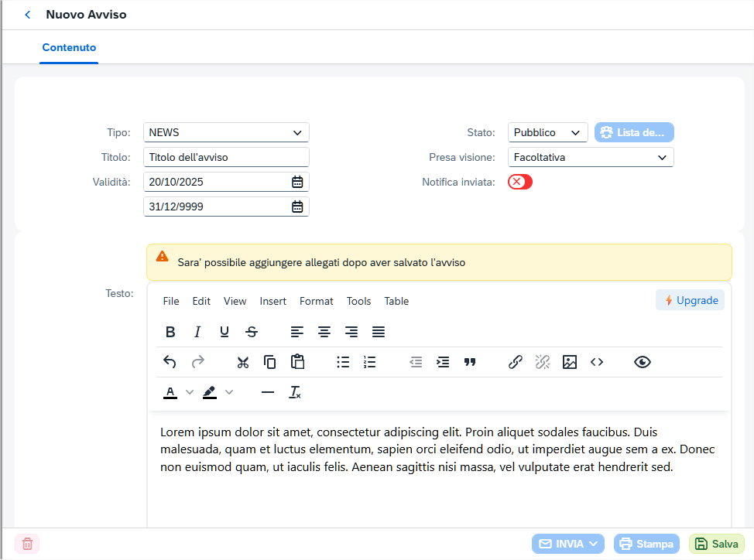Click the numbered list icon
This screenshot has width=754, height=560.
[x=370, y=362]
